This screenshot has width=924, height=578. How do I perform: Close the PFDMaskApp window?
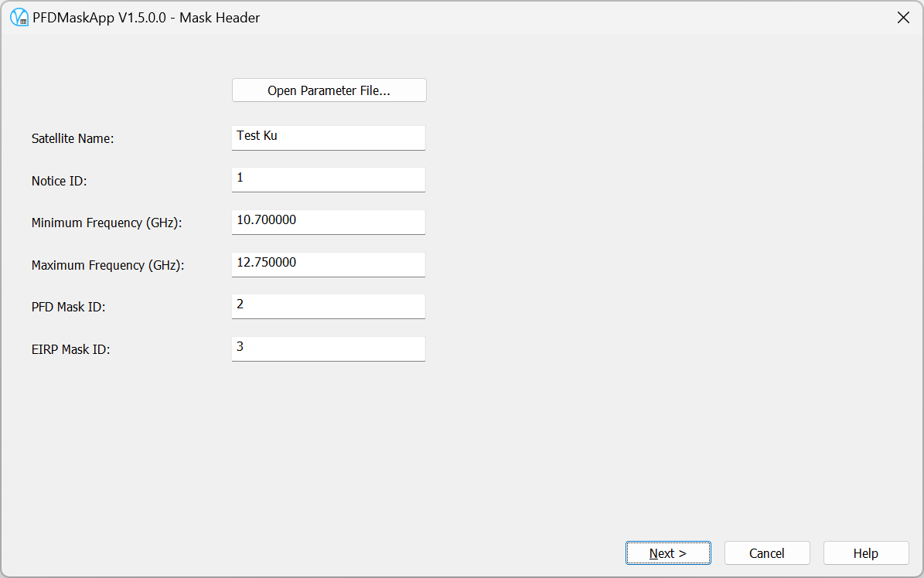[903, 17]
